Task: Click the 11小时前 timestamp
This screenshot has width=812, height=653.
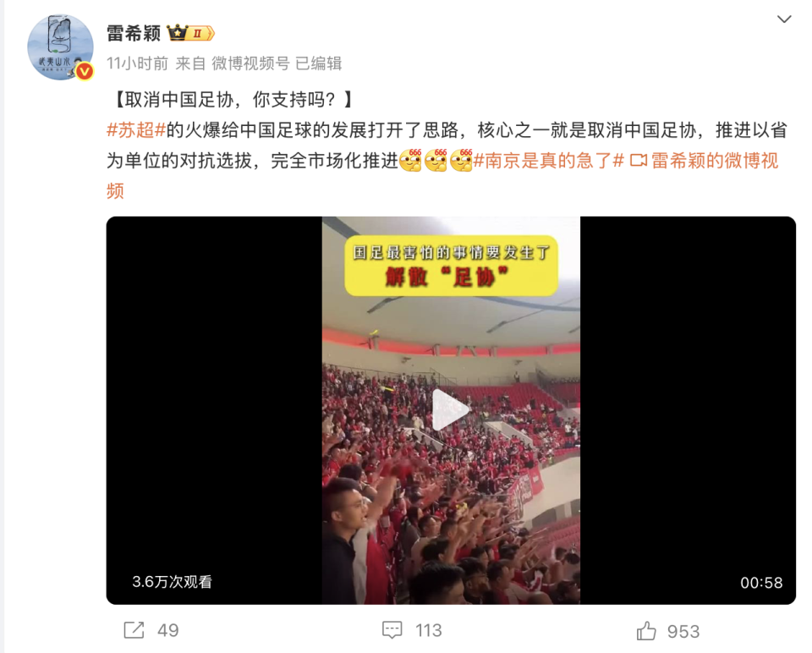Action: (x=138, y=63)
